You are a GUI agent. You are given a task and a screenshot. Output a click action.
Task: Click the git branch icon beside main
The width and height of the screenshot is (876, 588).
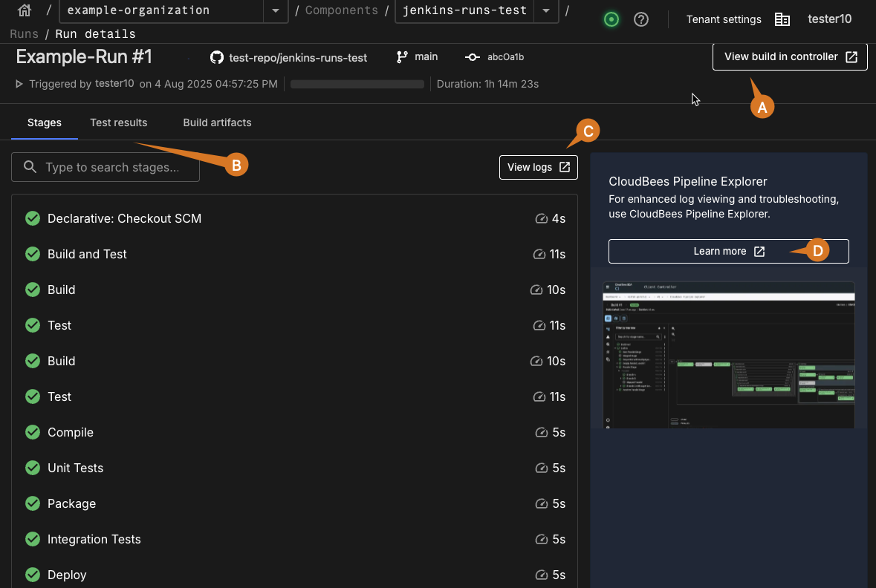click(x=403, y=57)
